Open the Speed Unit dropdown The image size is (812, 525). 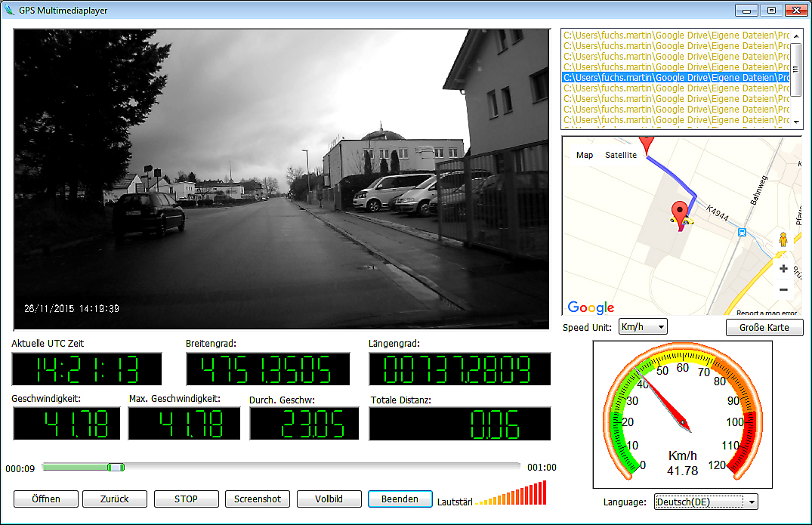pyautogui.click(x=643, y=326)
